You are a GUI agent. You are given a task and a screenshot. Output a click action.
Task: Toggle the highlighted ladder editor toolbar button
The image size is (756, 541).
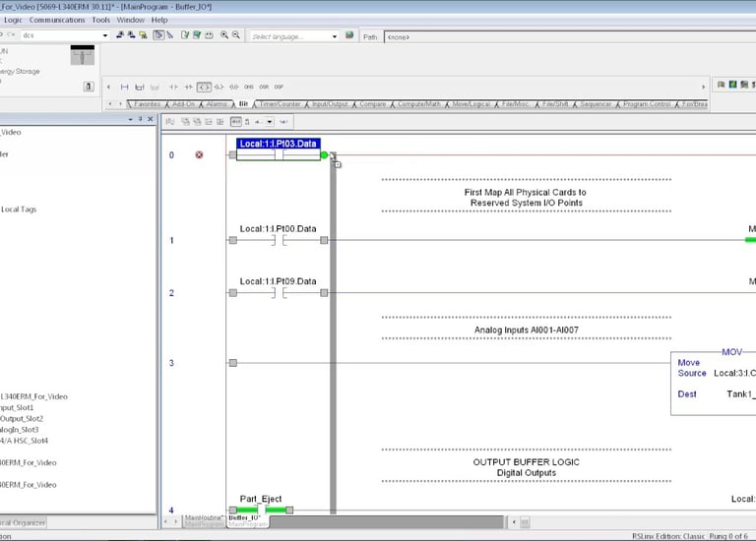click(236, 122)
